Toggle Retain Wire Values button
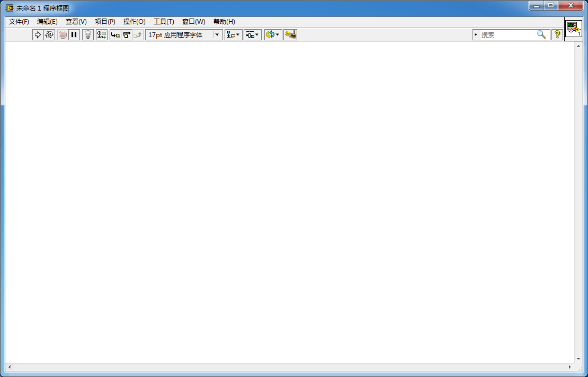The image size is (588, 377). click(102, 34)
